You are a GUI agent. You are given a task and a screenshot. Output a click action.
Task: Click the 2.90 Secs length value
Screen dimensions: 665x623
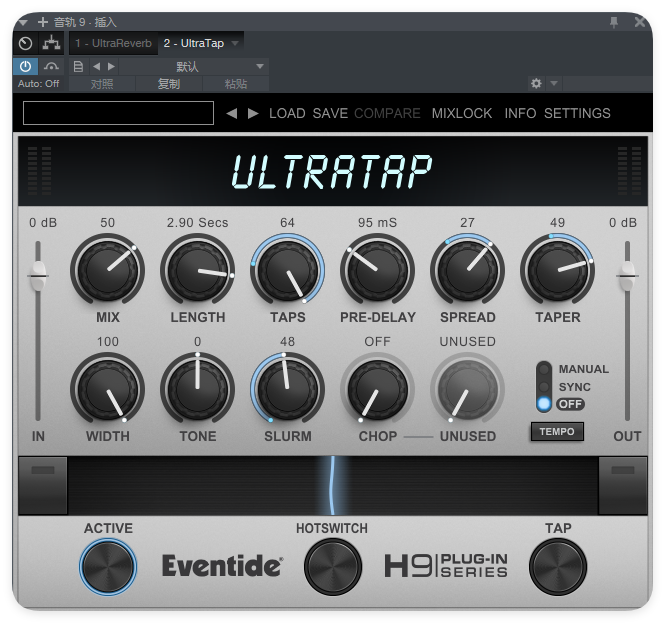point(198,223)
